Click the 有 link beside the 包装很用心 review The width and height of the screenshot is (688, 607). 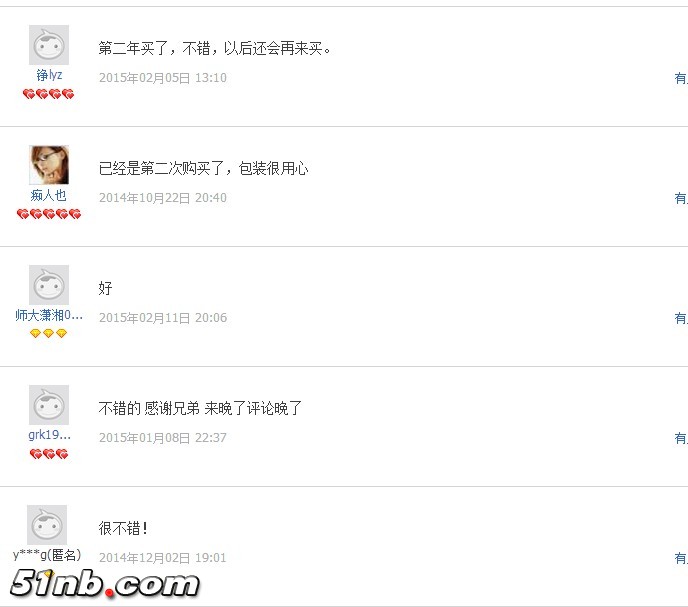point(681,198)
